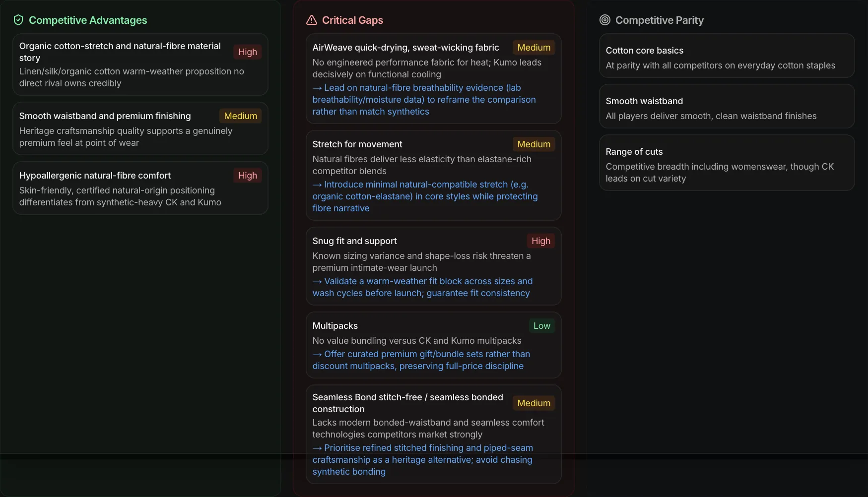
Task: Open the Organic cotton-stretch and natural-fibre material story title
Action: pos(120,52)
